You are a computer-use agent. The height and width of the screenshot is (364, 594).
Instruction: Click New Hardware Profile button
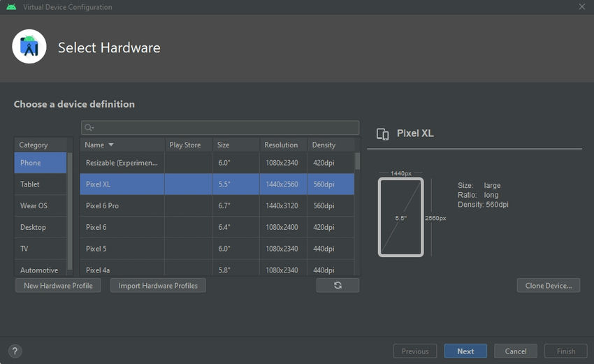[58, 285]
